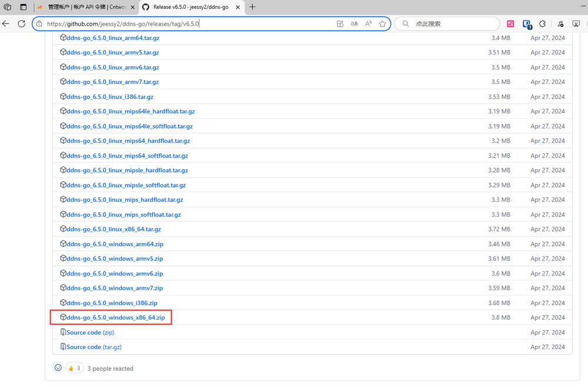The width and height of the screenshot is (588, 386).
Task: Download ddns-go_6.5.0_linux_armv5.tar.gz
Action: [x=113, y=52]
